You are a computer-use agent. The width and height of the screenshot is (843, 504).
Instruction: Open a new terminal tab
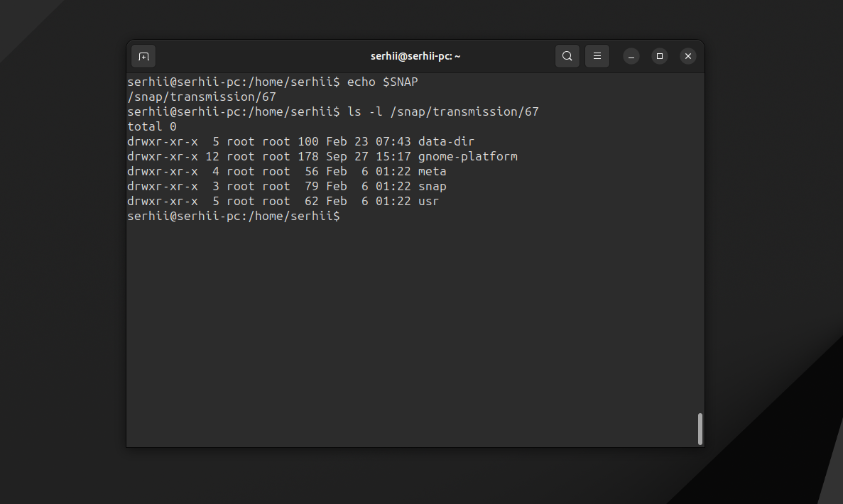coord(143,56)
